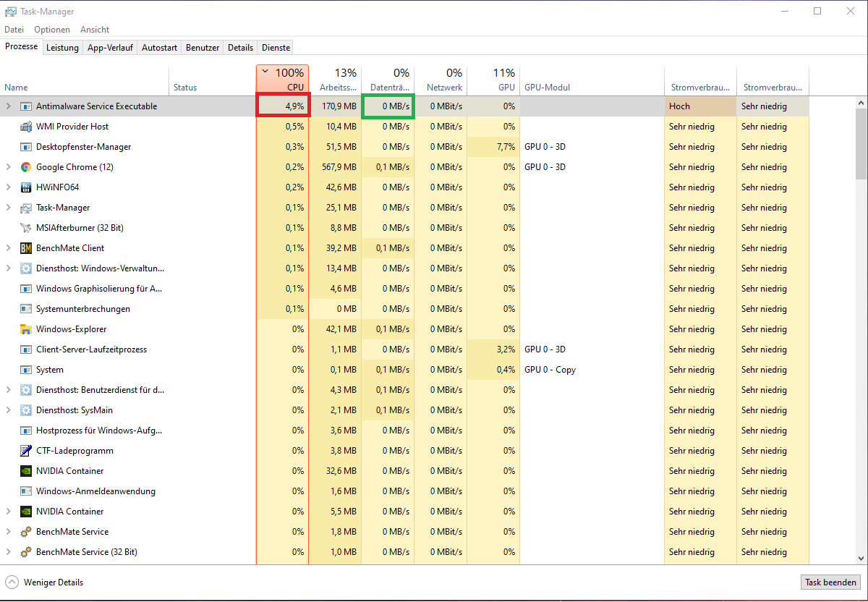Image resolution: width=868 pixels, height=602 pixels.
Task: Switch to the Details tab
Action: 240,48
